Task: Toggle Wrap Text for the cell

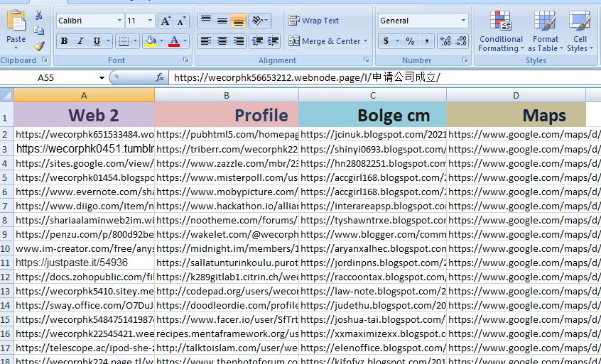Action: 313,21
